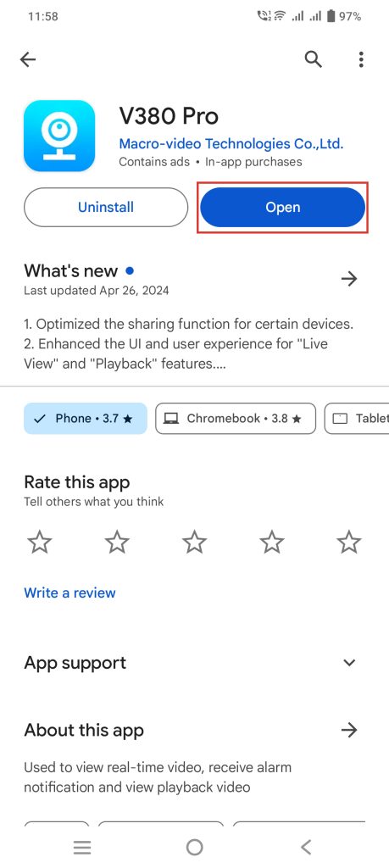Tap Write a review link
389x868 pixels.
[69, 593]
